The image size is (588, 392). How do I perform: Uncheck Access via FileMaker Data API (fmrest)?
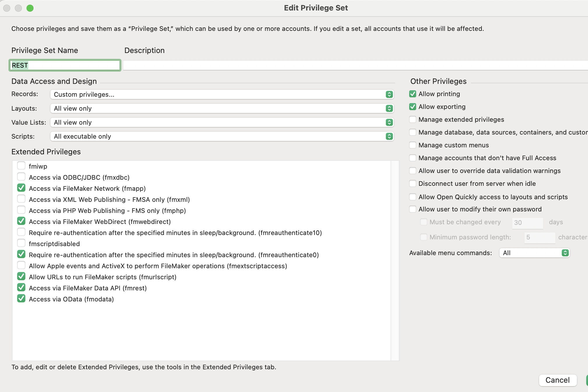click(x=21, y=287)
